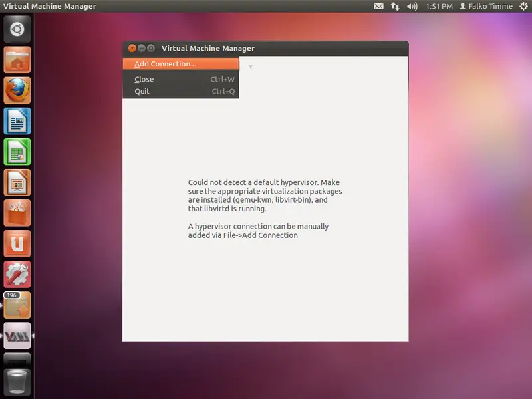Open the Ubuntu One launcher icon

pyautogui.click(x=17, y=243)
